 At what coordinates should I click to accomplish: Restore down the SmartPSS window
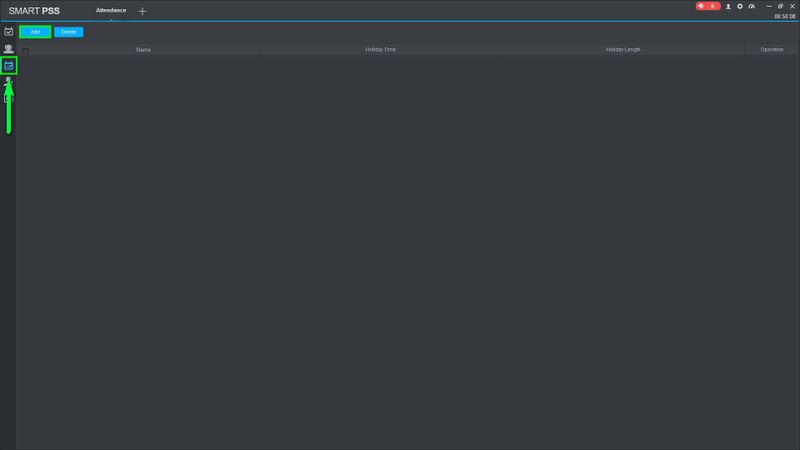(x=781, y=7)
